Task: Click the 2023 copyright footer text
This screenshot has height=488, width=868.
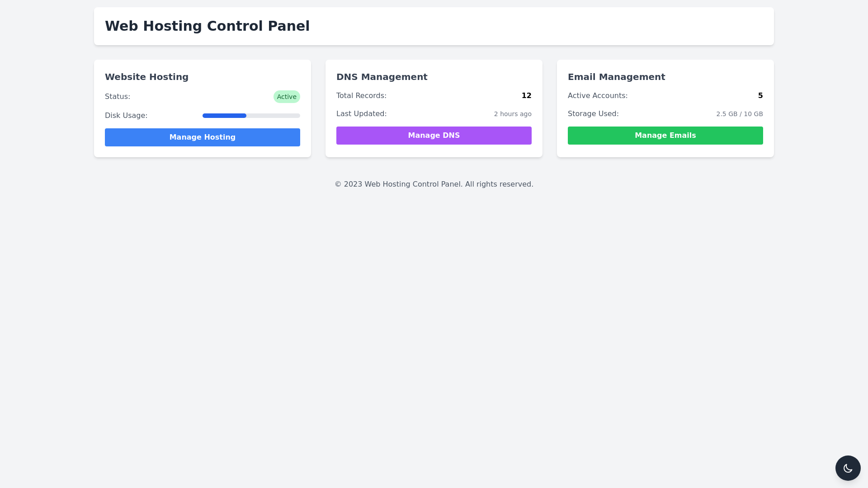Action: click(x=434, y=184)
